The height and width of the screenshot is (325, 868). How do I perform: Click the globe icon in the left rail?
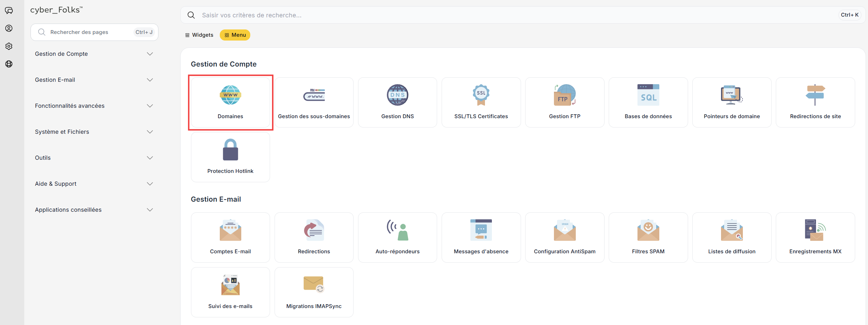(x=9, y=64)
